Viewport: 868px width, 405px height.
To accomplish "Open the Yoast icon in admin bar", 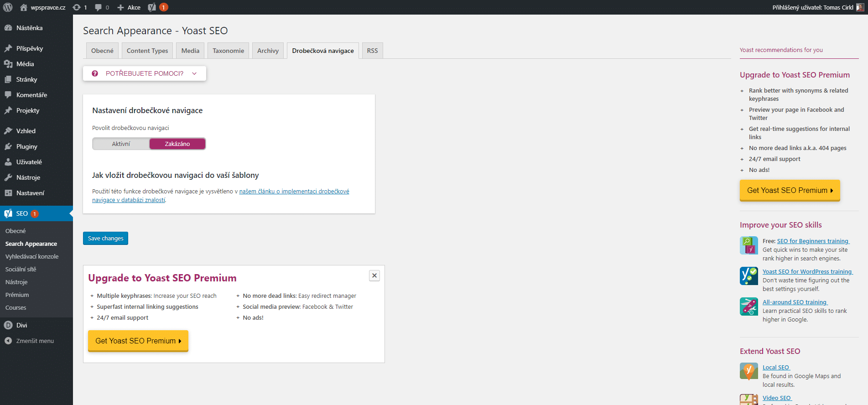I will [x=152, y=7].
